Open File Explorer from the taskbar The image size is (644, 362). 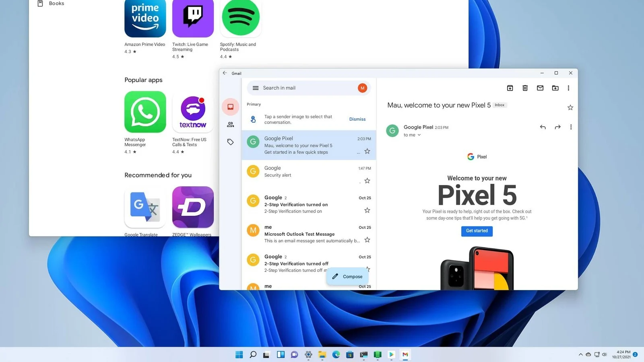point(322,354)
